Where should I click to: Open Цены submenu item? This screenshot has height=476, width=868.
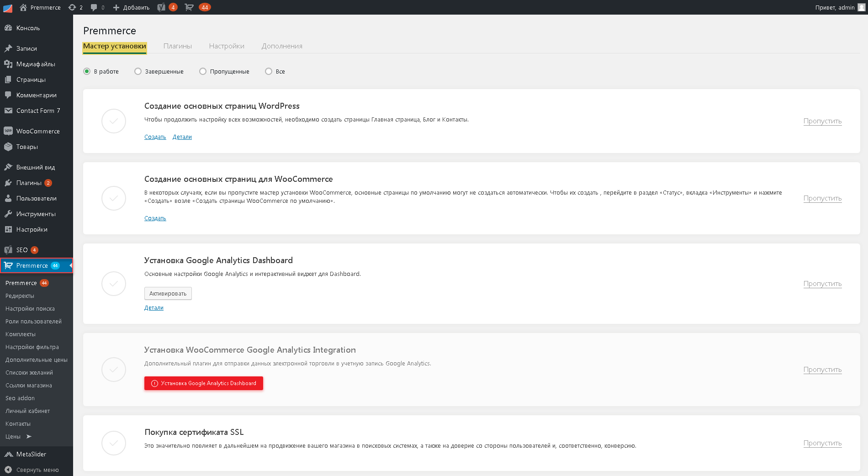coord(13,437)
